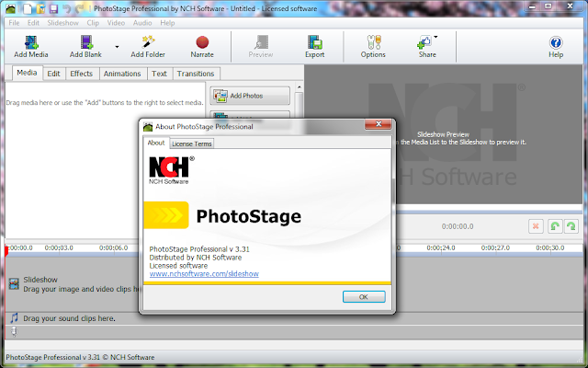Image resolution: width=588 pixels, height=368 pixels.
Task: Click the NCH Software logo in About dialog
Action: click(172, 170)
